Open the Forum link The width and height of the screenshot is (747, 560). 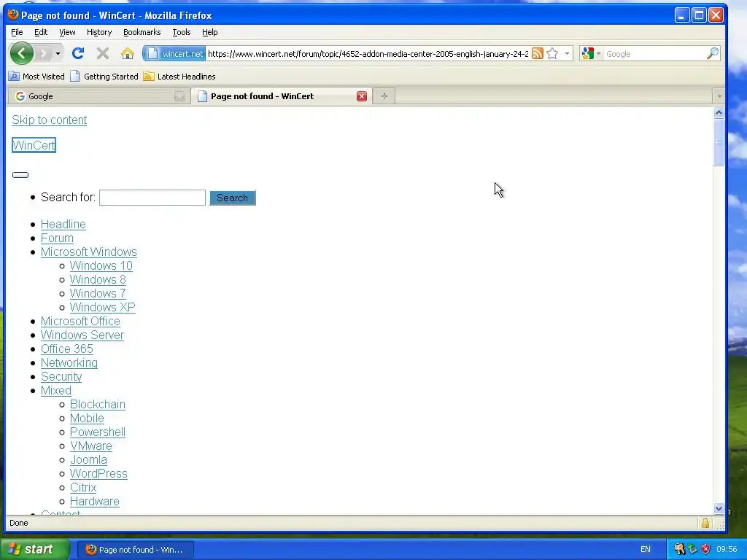(57, 238)
